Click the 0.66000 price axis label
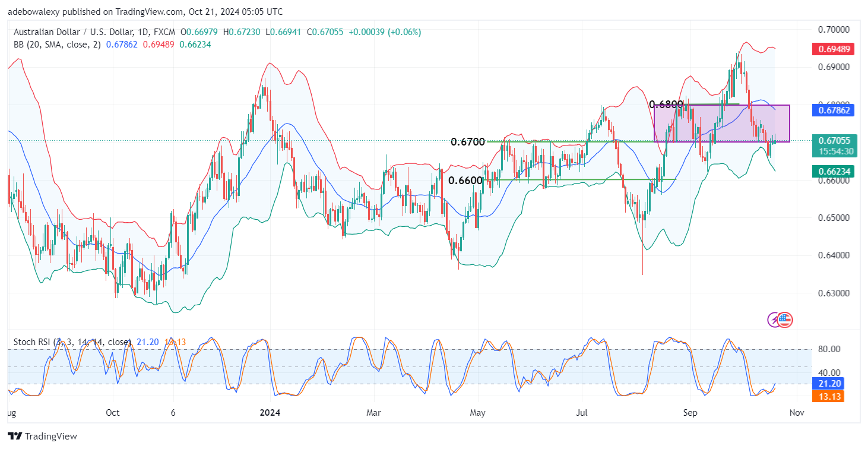Screen dimensions: 868x449 [x=834, y=180]
